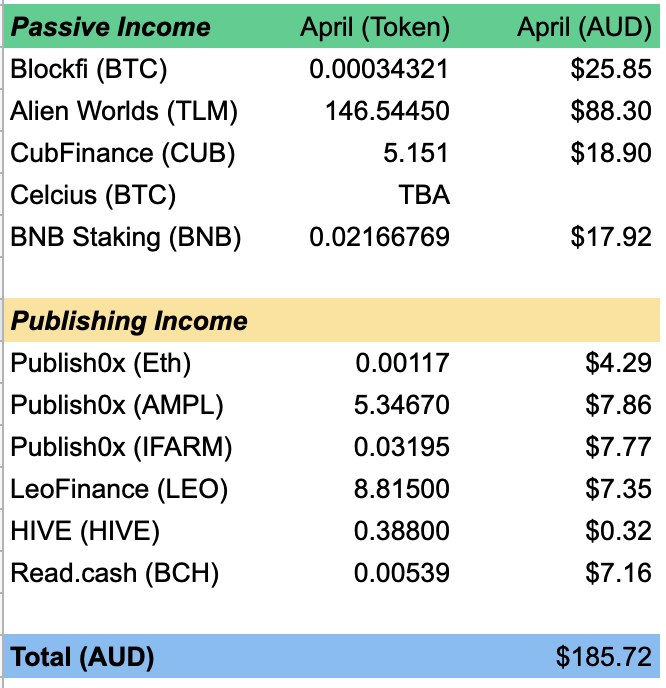Click the 5.34670 token cell
This screenshot has height=688, width=666.
pos(402,405)
